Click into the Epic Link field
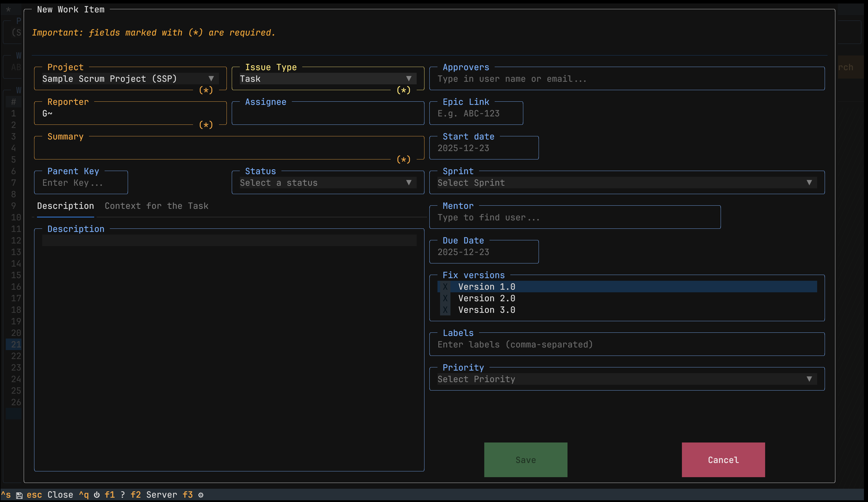Viewport: 868px width, 502px height. (x=476, y=113)
